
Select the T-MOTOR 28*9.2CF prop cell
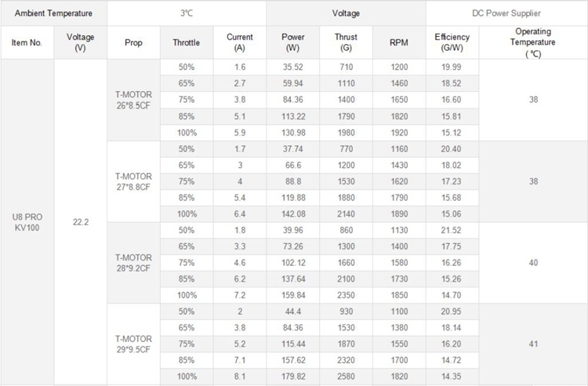coord(133,262)
